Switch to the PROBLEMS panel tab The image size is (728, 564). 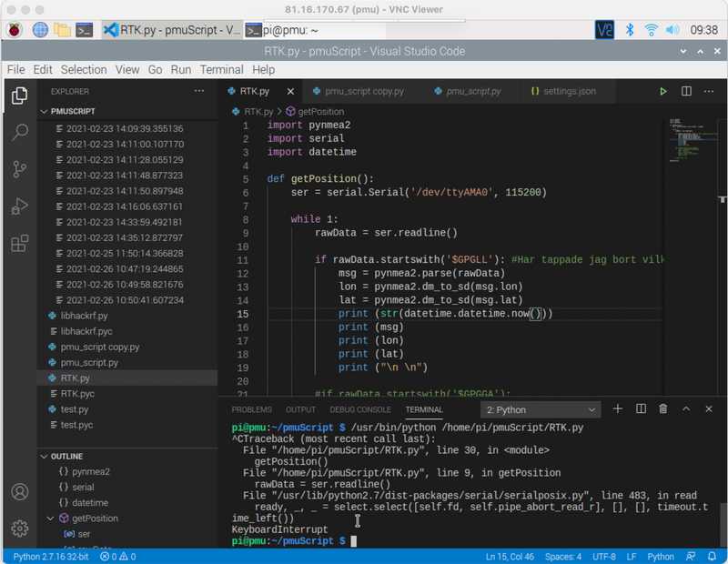(252, 410)
